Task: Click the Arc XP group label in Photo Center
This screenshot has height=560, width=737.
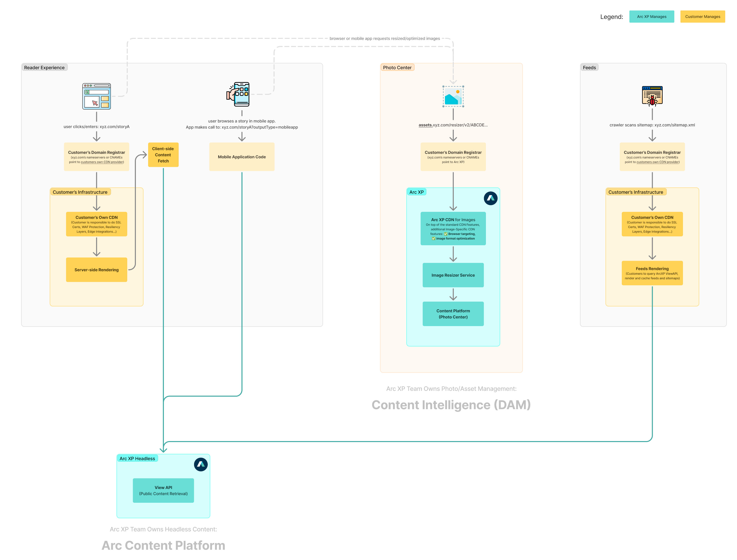Action: (x=416, y=192)
